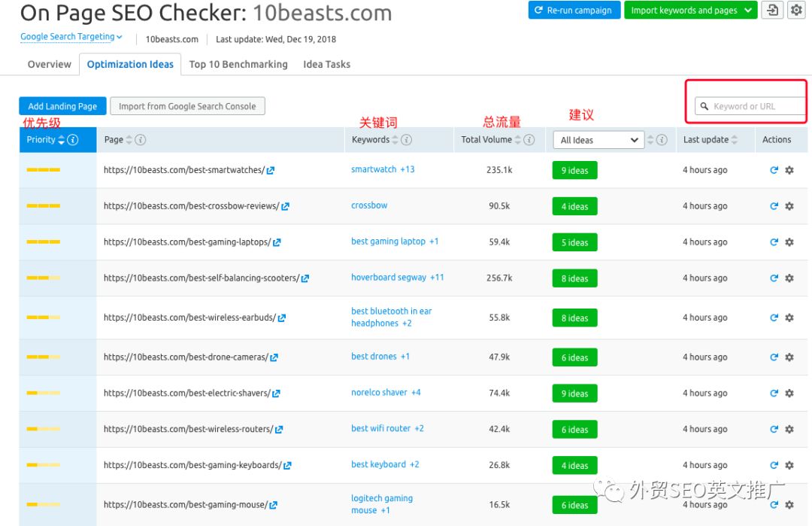Click best gaming laptop +1 keyword link
812x526 pixels.
pyautogui.click(x=395, y=242)
